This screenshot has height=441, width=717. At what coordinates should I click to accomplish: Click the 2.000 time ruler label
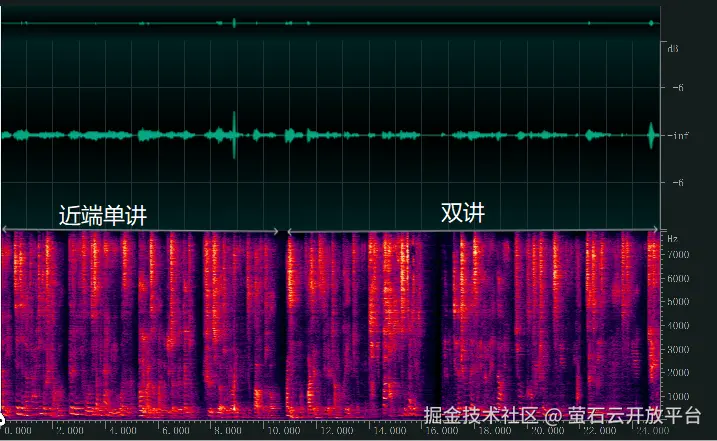pos(70,431)
